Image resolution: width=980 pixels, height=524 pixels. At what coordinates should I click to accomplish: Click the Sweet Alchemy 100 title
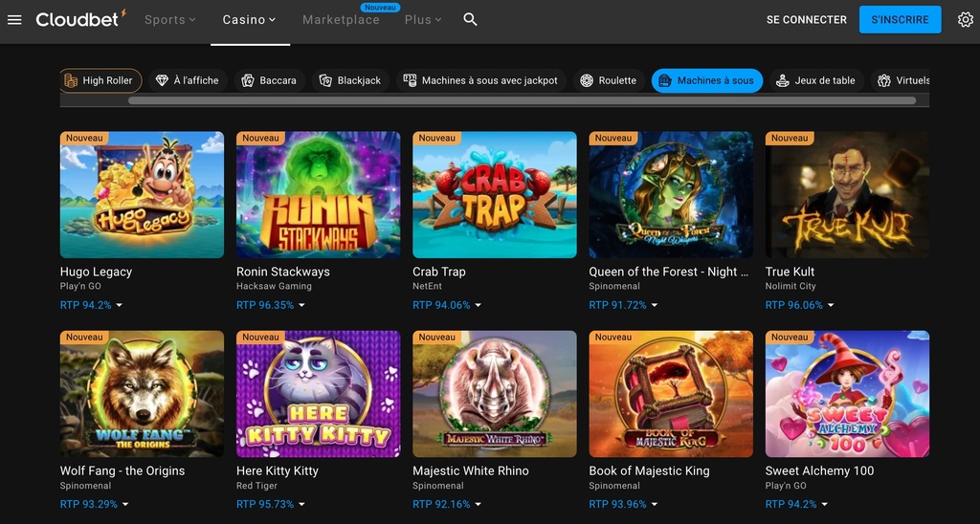tap(819, 470)
